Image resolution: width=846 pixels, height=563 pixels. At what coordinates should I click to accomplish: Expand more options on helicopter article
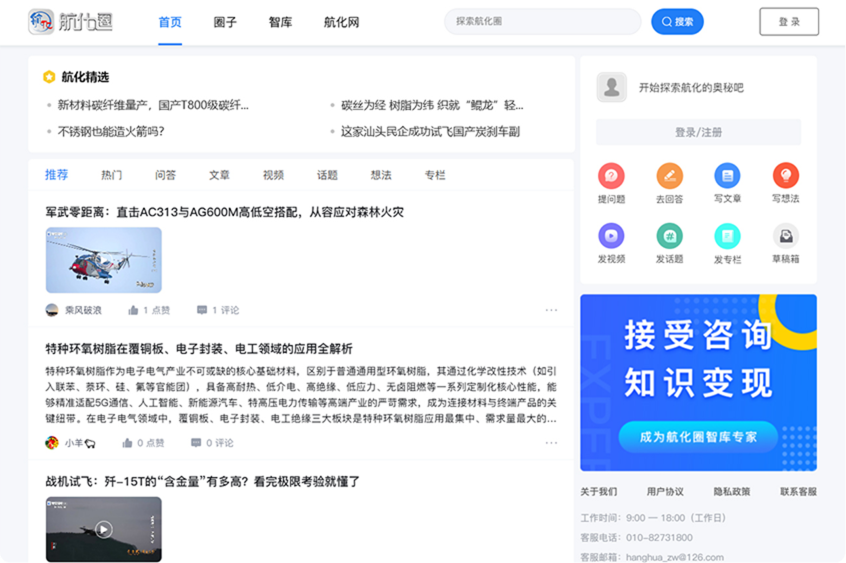point(551,310)
